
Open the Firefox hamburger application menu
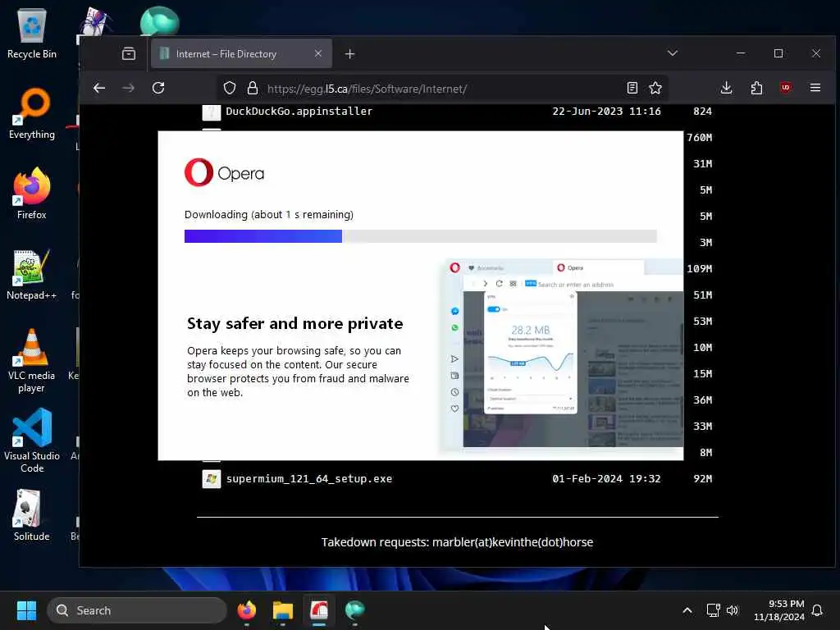pos(815,87)
